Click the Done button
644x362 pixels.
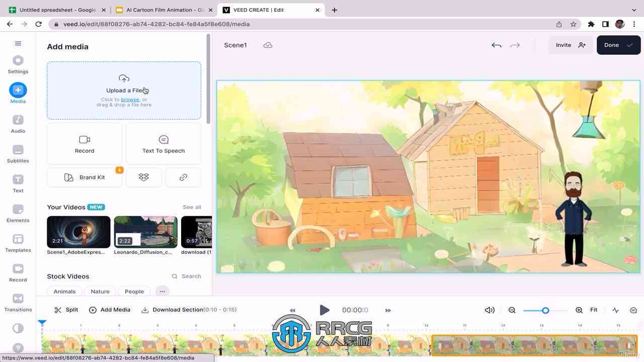(618, 45)
